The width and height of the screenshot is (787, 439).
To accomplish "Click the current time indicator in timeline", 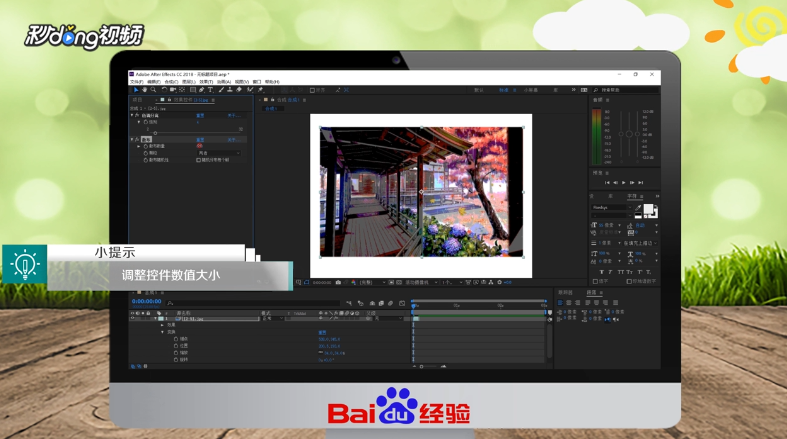I will [x=413, y=305].
